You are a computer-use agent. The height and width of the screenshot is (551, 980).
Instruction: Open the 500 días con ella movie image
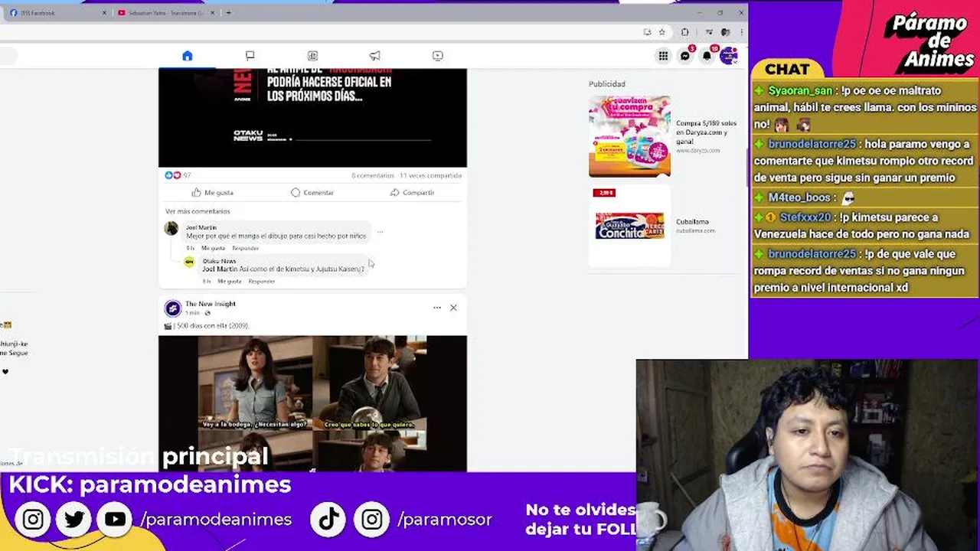coord(312,403)
